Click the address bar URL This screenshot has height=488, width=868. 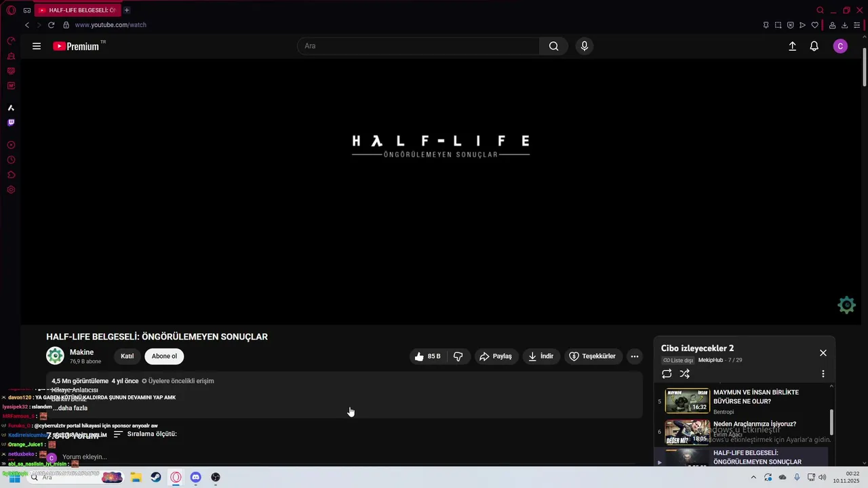111,25
